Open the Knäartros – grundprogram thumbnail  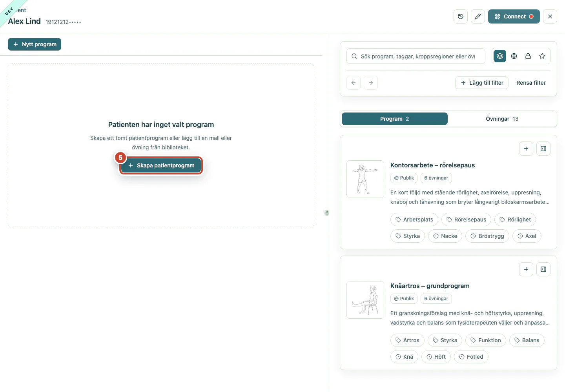pyautogui.click(x=365, y=300)
